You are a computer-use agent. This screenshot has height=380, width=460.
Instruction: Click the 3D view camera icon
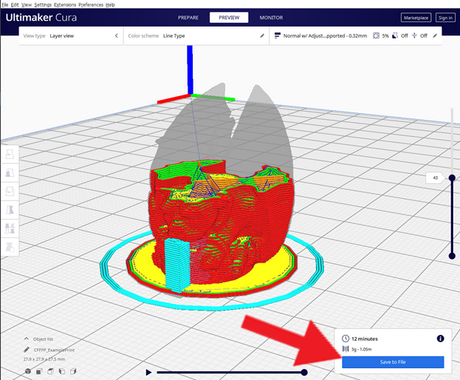(28, 371)
